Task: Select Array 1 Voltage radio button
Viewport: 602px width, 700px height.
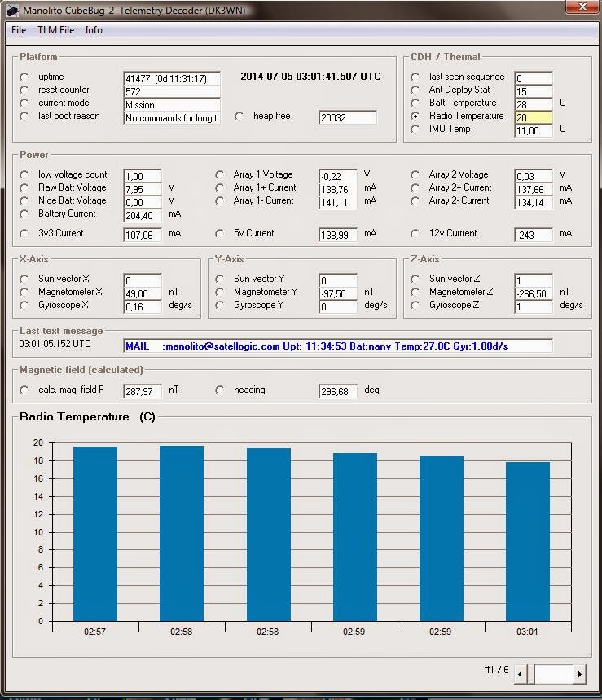Action: click(219, 174)
